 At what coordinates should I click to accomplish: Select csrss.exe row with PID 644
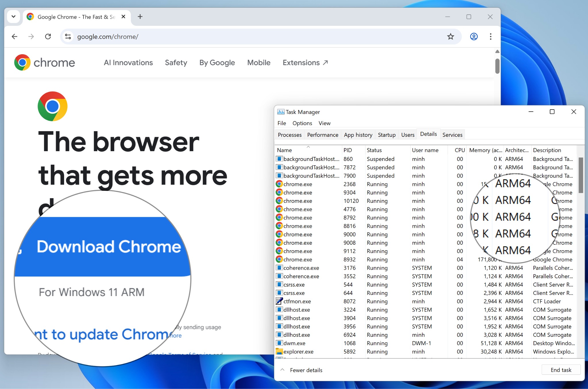click(x=425, y=293)
